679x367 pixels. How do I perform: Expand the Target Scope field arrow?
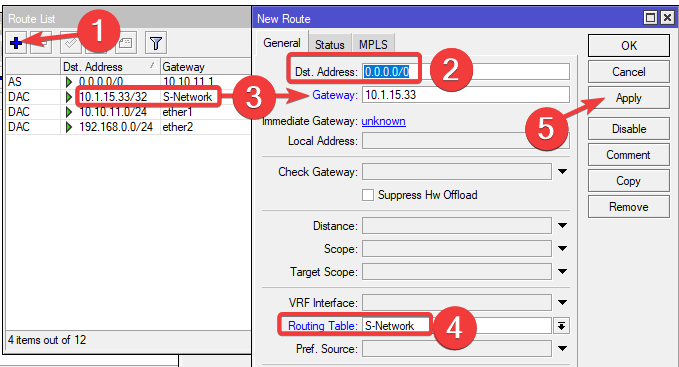(x=562, y=271)
